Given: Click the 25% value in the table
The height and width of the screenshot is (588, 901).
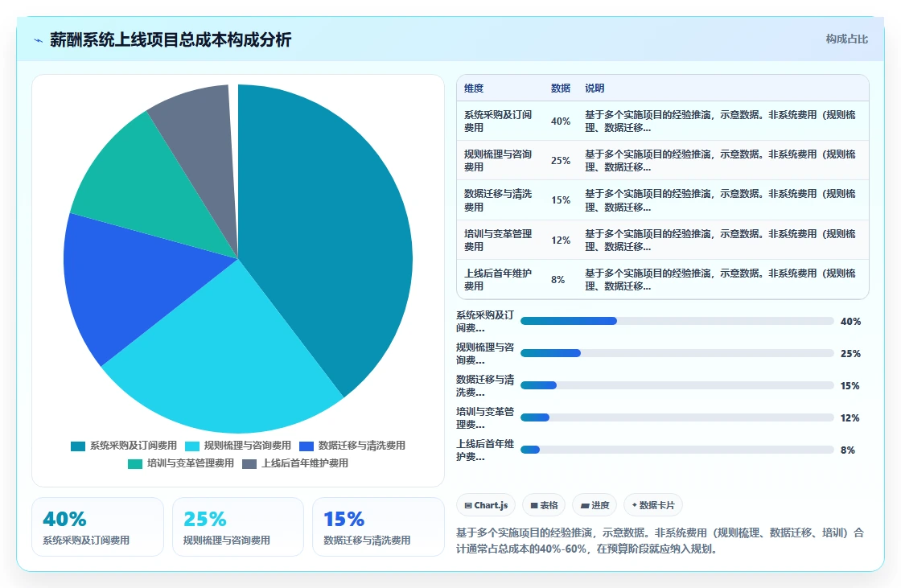Looking at the screenshot, I should (x=561, y=161).
